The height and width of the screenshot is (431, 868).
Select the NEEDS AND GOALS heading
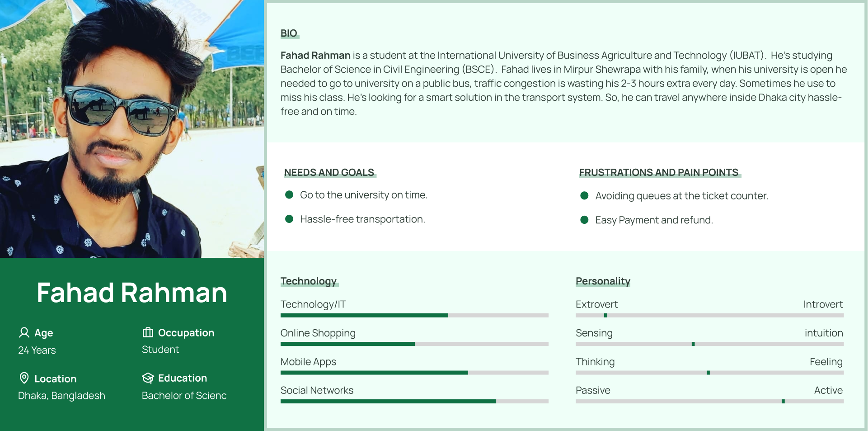pos(329,173)
